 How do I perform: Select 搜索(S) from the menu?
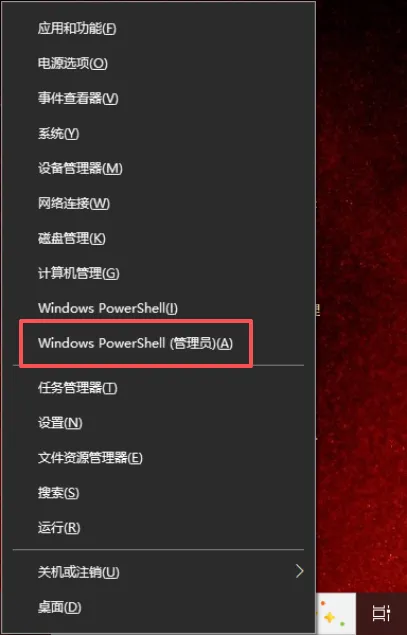coord(158,492)
